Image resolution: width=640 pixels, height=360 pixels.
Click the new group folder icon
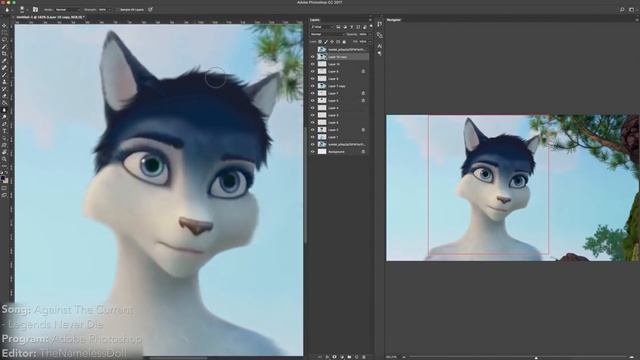pyautogui.click(x=349, y=357)
